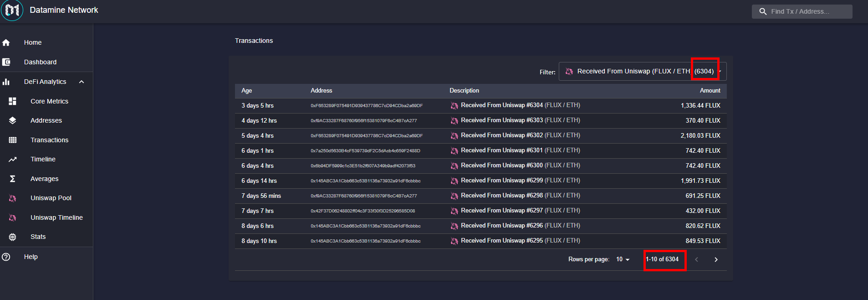The width and height of the screenshot is (868, 300).
Task: Click the Find Tx / Address search field
Action: pyautogui.click(x=802, y=11)
